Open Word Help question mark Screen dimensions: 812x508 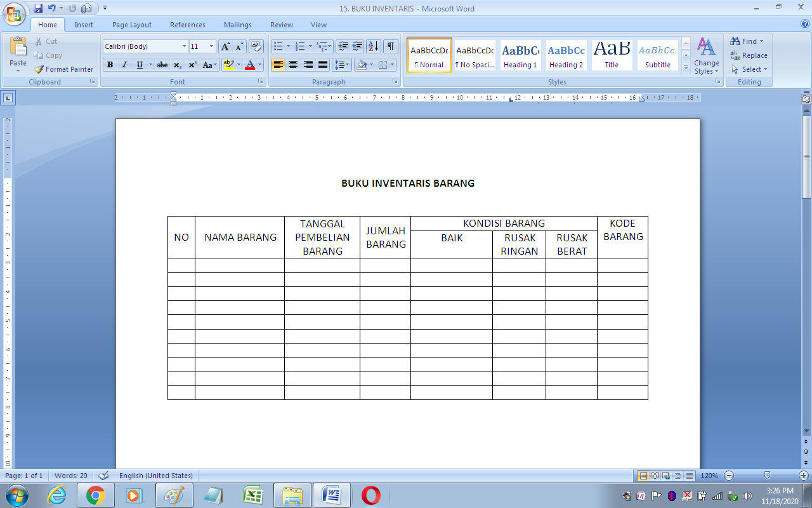pos(805,24)
